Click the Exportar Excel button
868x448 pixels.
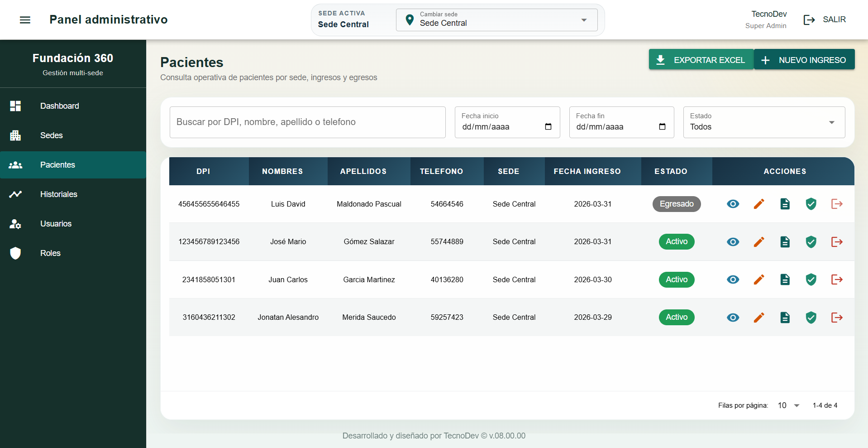701,60
